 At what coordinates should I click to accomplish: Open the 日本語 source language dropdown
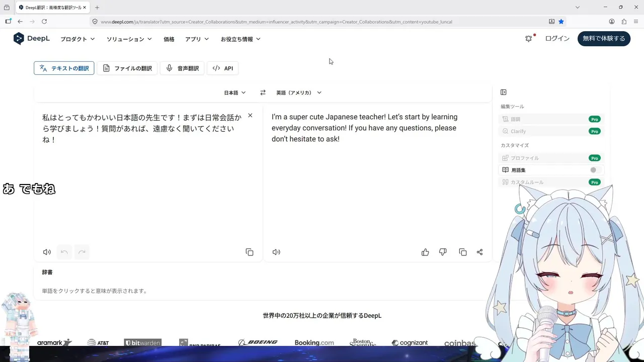235,93
